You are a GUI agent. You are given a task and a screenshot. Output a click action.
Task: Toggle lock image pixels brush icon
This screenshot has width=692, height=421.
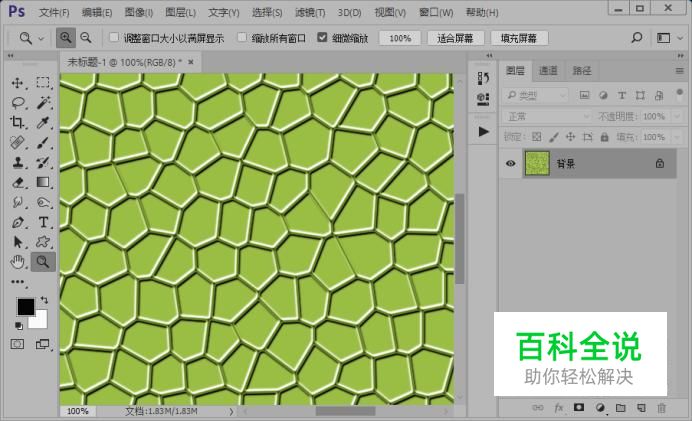(x=553, y=137)
